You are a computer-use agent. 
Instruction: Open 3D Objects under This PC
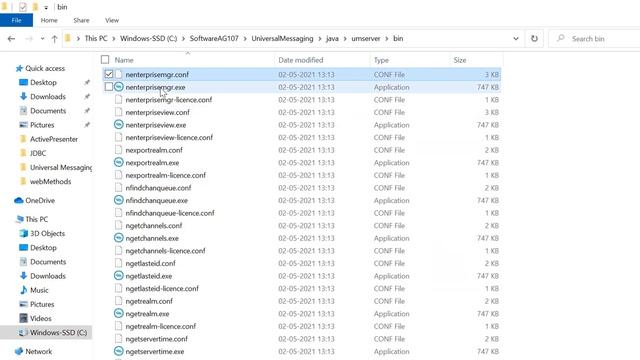click(47, 233)
